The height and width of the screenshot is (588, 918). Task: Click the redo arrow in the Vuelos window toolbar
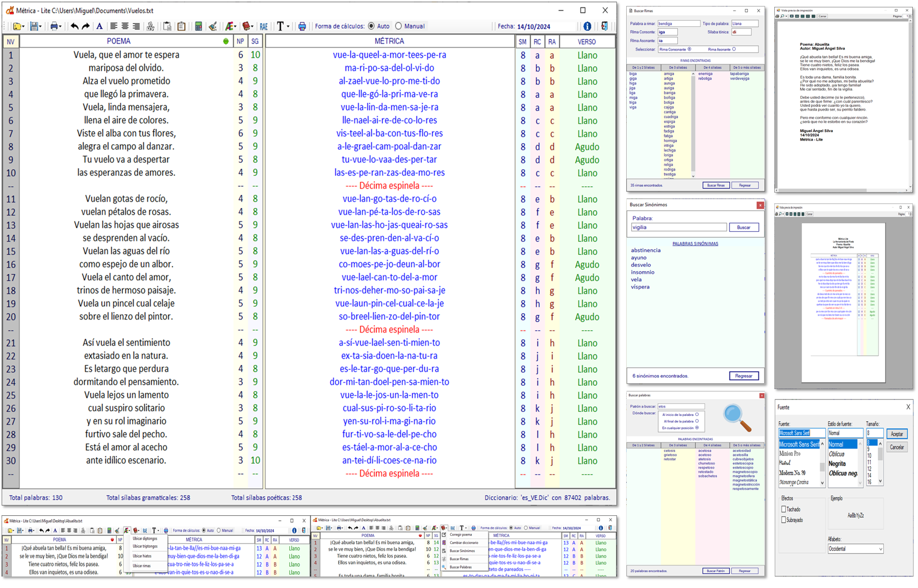(x=85, y=26)
